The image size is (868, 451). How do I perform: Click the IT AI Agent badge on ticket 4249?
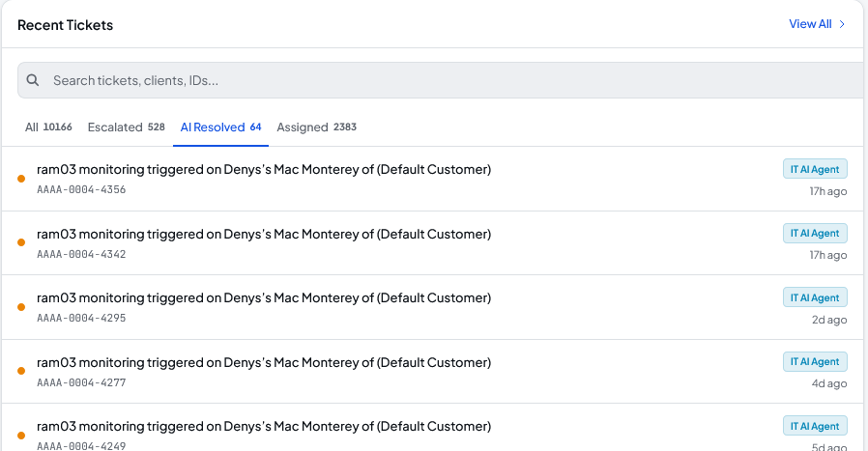pos(815,426)
